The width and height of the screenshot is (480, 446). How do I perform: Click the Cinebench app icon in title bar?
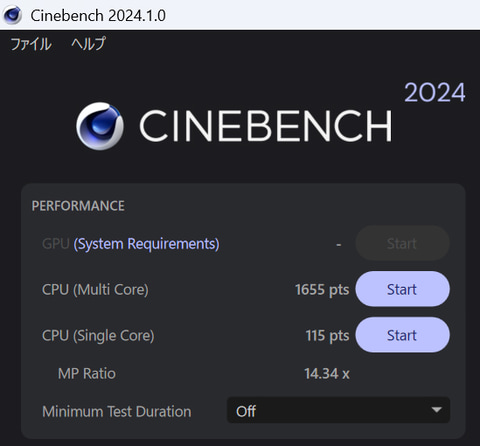tap(12, 15)
